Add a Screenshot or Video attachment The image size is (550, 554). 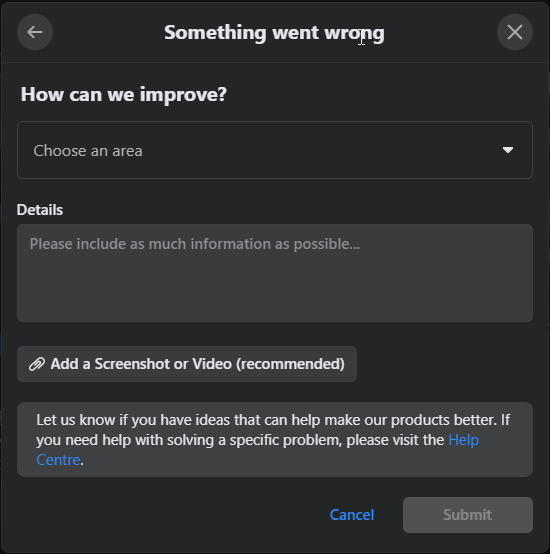[187, 364]
